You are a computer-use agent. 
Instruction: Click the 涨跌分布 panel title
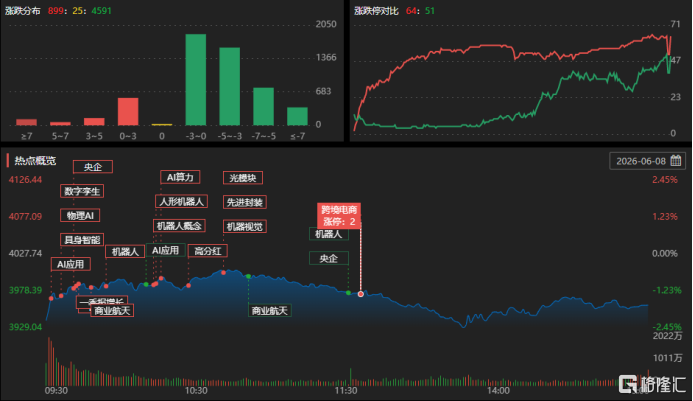point(23,11)
